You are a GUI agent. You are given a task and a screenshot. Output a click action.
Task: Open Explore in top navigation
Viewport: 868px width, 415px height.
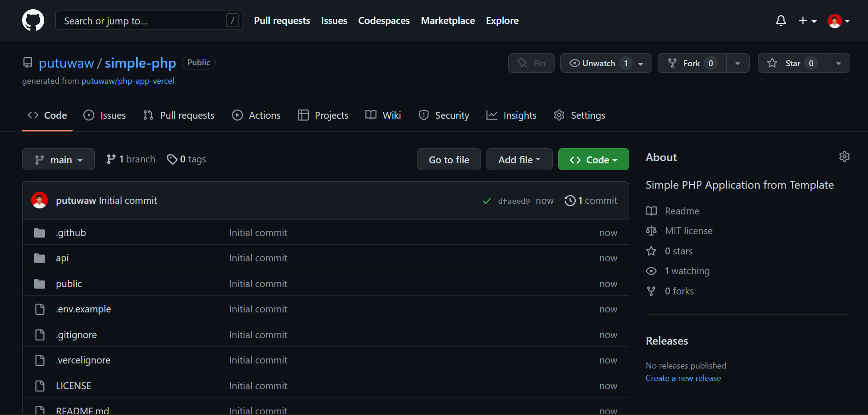(502, 21)
